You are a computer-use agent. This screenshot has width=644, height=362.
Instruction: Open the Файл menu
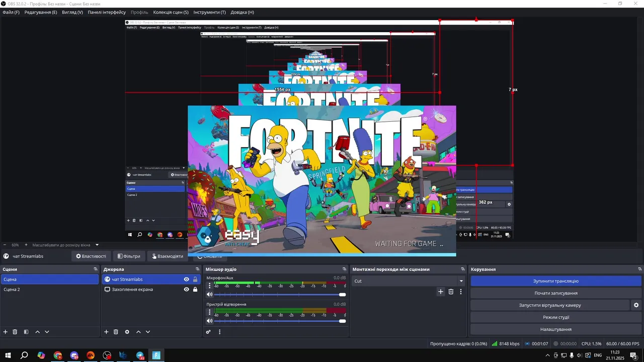(11, 12)
